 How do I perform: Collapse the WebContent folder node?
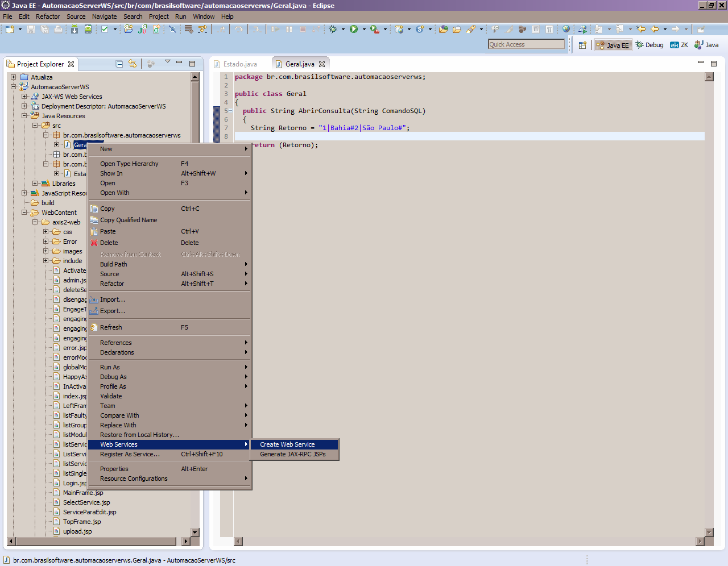point(24,212)
